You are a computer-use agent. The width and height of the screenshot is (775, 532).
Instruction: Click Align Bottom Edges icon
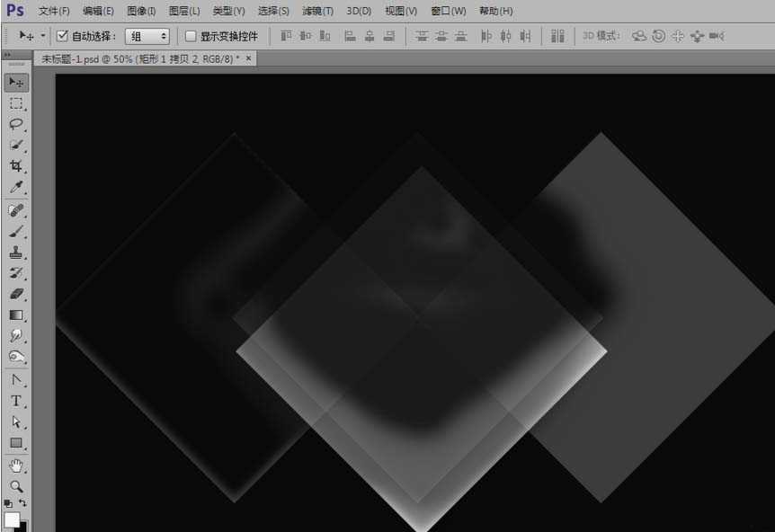(x=325, y=36)
